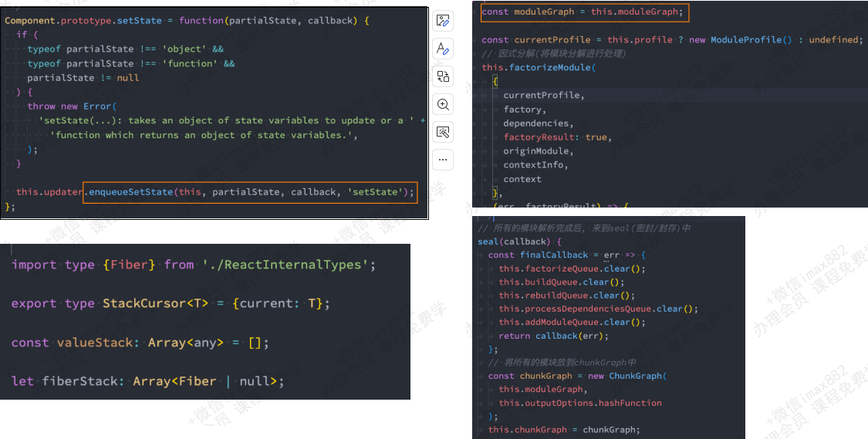
Task: Click the seal callback code image
Action: (x=608, y=327)
